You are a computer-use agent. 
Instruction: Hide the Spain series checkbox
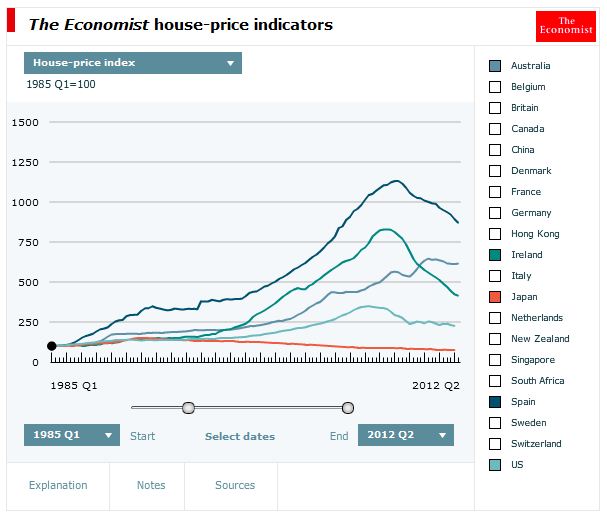point(495,402)
